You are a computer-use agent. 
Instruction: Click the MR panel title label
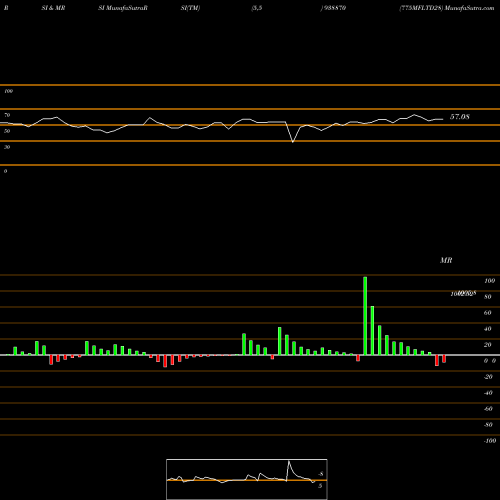point(446,260)
